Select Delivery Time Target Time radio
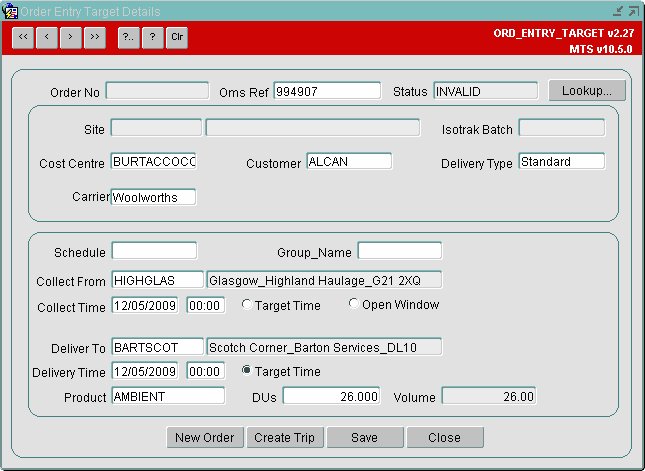Screen dimensions: 645x471 [246, 370]
